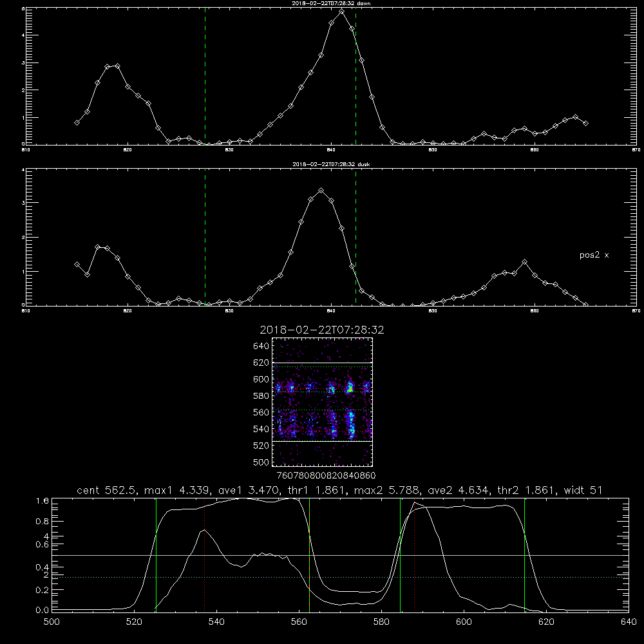Viewport: 644px width, 644px height.
Task: Click the '520' y-axis label beside spectral image
Action: pyautogui.click(x=261, y=446)
